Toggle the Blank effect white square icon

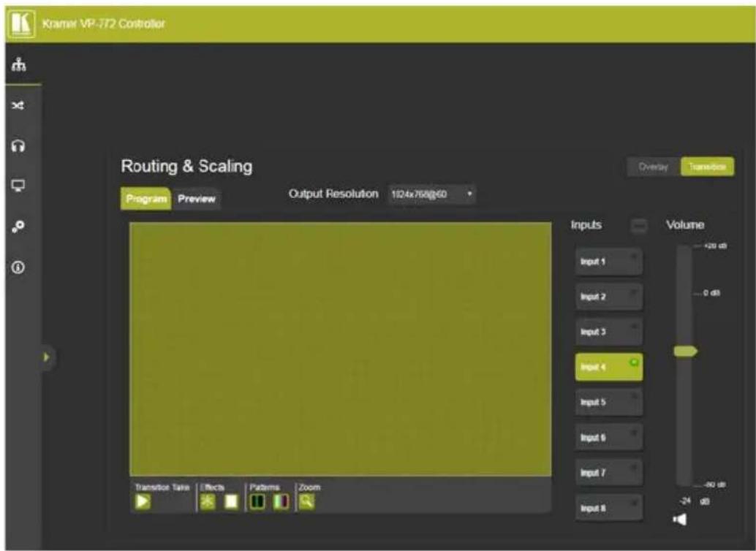coord(232,501)
